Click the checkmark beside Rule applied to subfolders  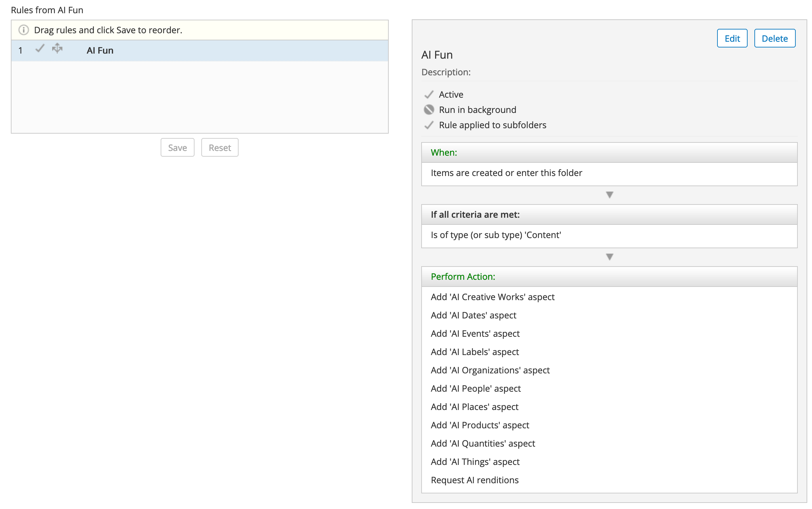429,125
